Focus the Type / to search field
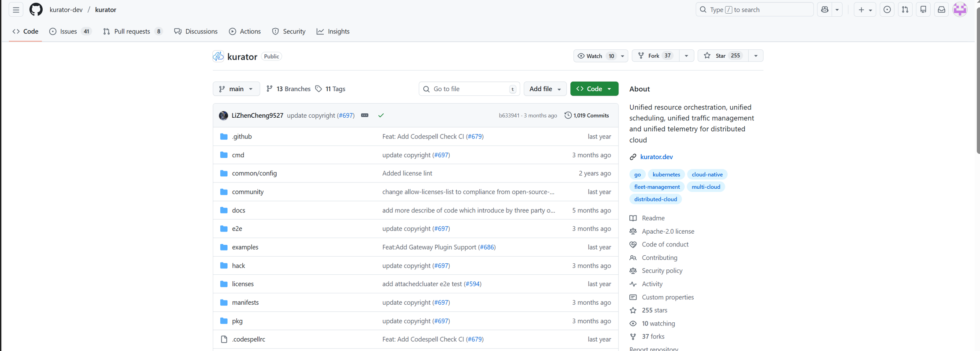 pos(754,10)
